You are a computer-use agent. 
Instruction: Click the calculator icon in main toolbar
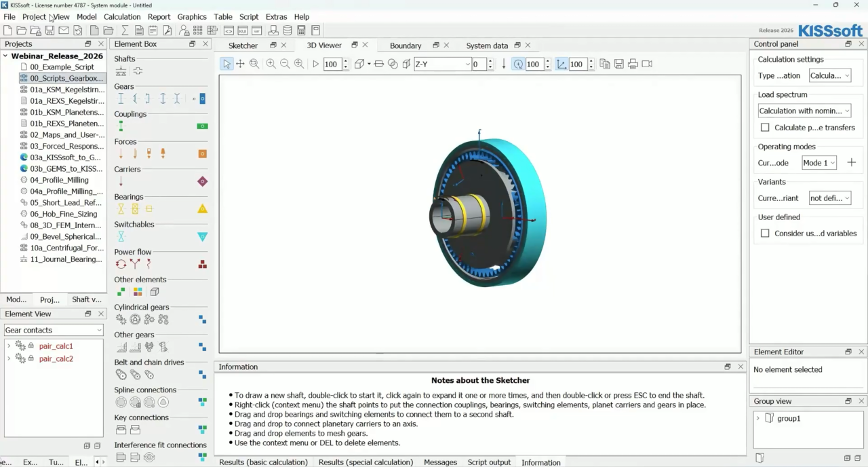301,31
